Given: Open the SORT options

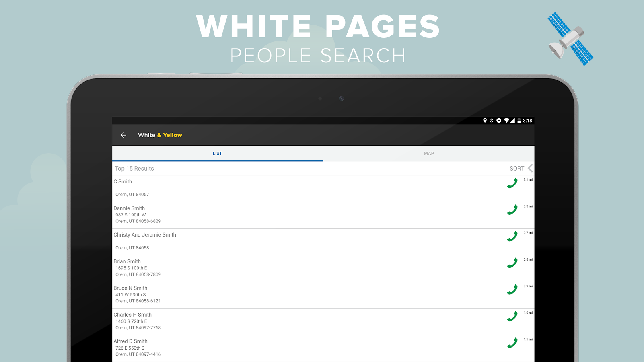Looking at the screenshot, I should [517, 169].
